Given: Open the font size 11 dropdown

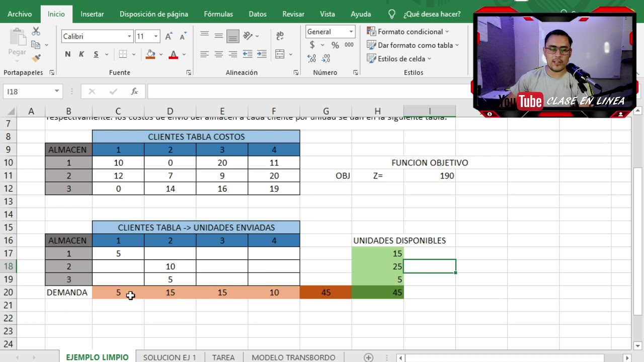Looking at the screenshot, I should [156, 36].
